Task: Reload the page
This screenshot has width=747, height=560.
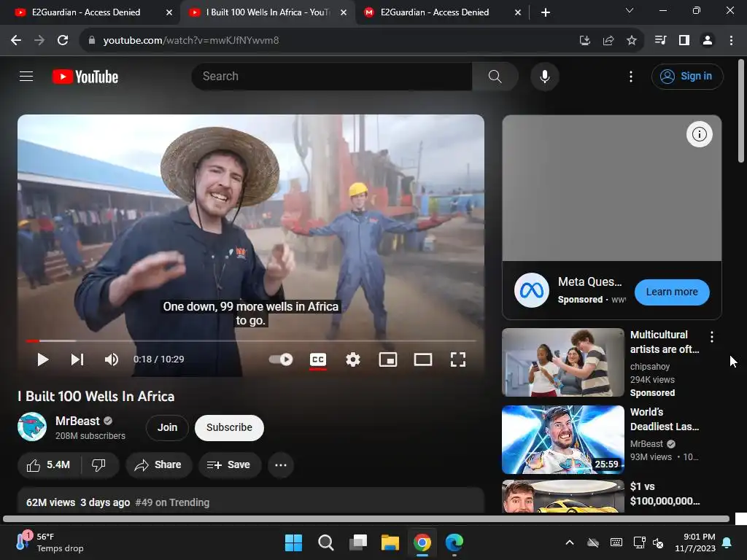Action: [x=63, y=41]
